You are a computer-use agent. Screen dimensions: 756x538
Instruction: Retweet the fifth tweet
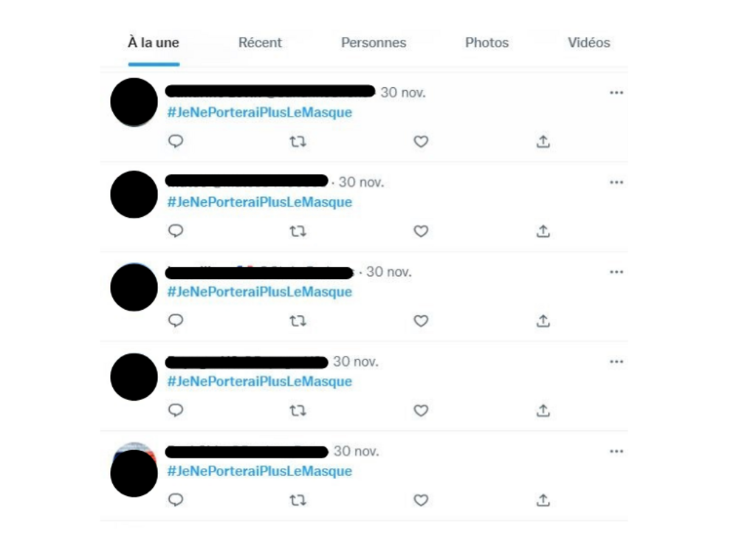[298, 500]
